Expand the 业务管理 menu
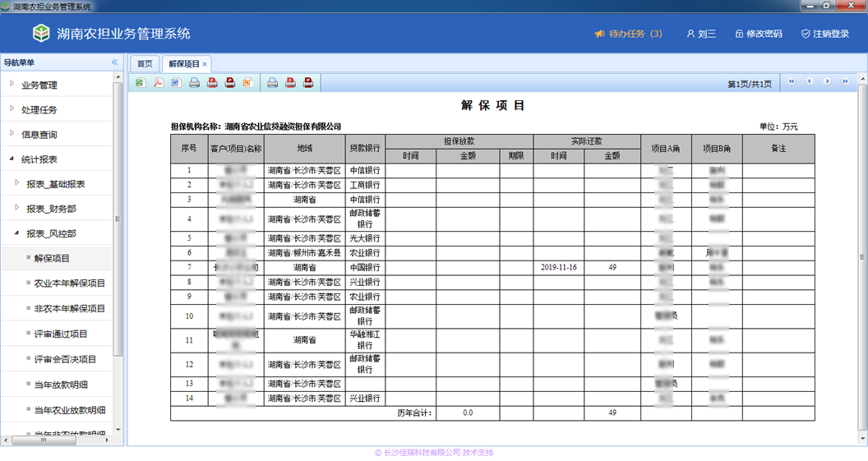Screen dimensions: 868x461 pos(12,84)
